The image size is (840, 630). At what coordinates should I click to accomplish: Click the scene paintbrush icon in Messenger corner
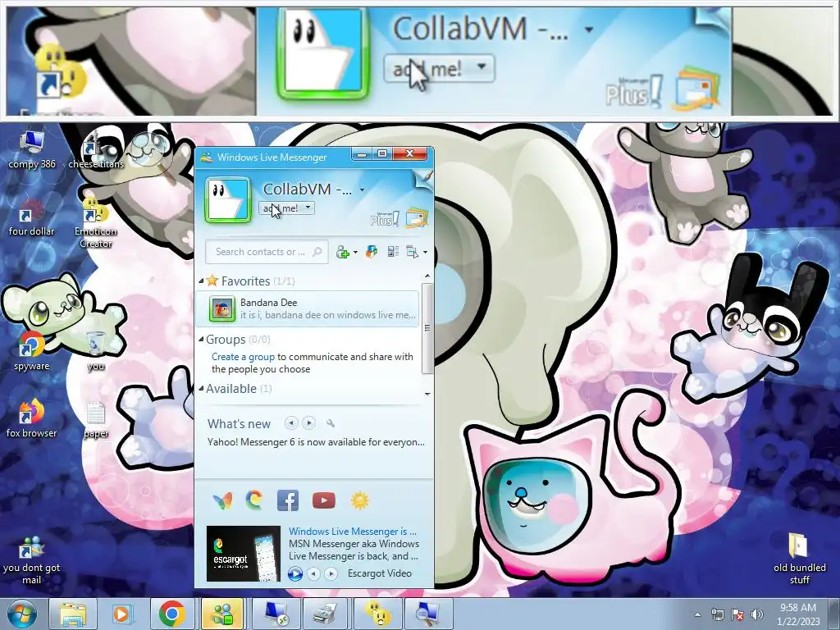point(424,179)
